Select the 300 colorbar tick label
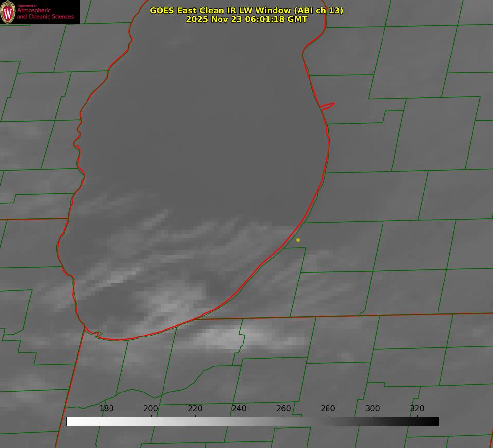This screenshot has height=448, width=493. coord(372,408)
